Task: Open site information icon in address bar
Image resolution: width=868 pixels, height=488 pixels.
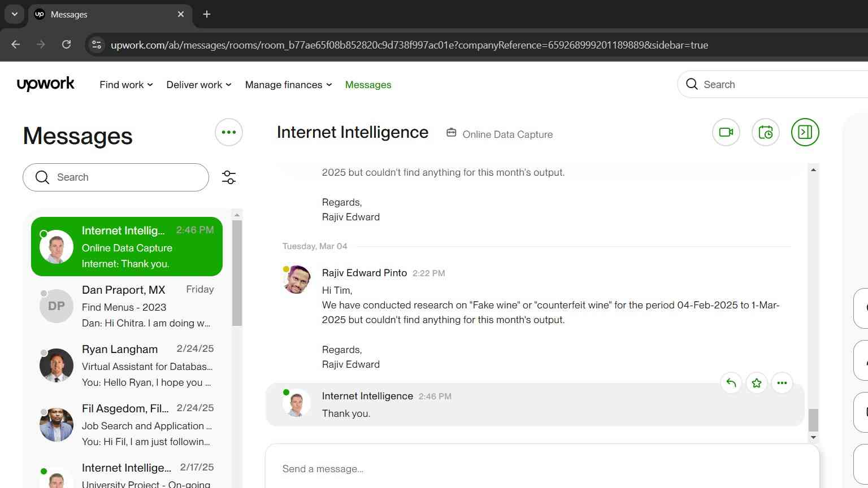Action: click(97, 45)
